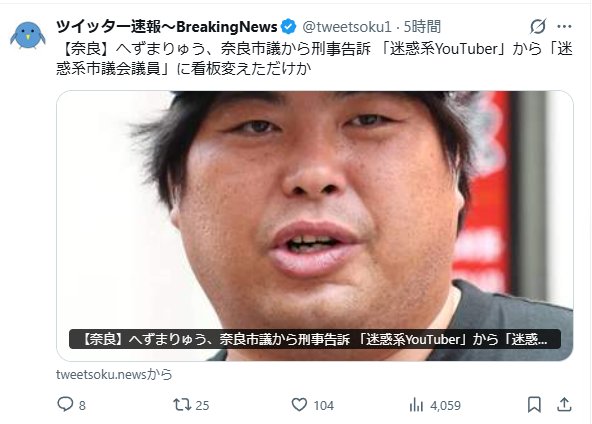
Task: Open the blue bird profile avatar
Action: (28, 35)
